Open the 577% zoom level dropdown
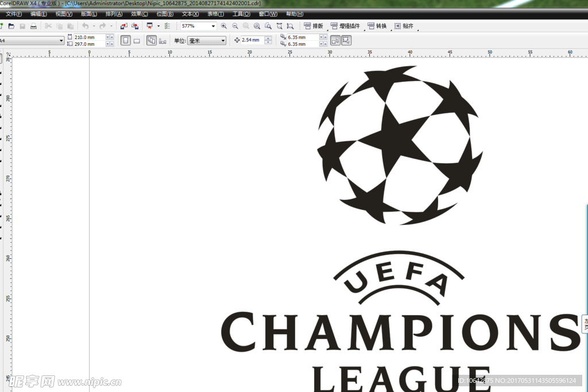This screenshot has height=392, width=588. coord(213,26)
